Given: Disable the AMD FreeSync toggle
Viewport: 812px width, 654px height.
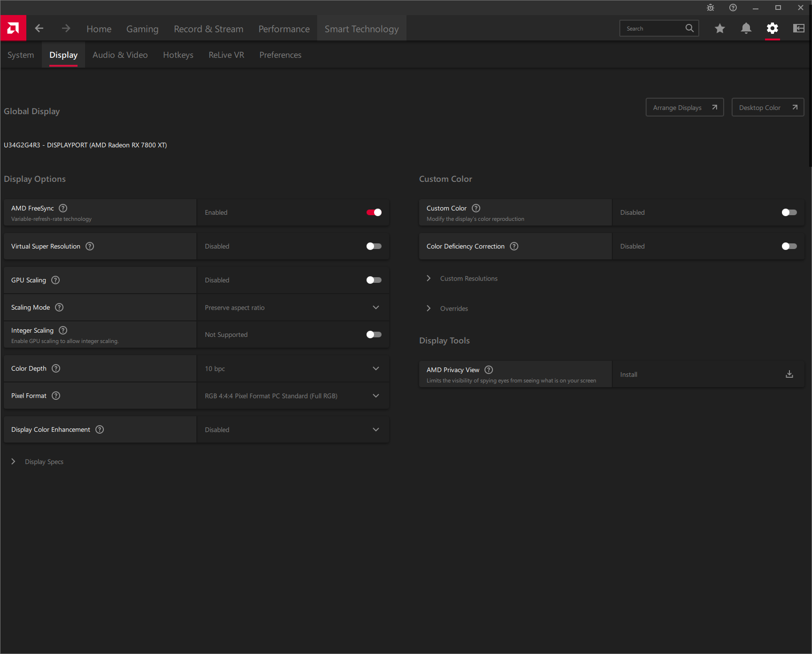Looking at the screenshot, I should [374, 212].
